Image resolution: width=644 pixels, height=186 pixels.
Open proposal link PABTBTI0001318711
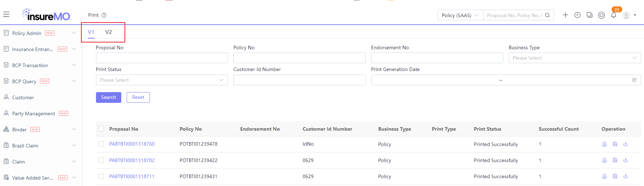point(132,176)
